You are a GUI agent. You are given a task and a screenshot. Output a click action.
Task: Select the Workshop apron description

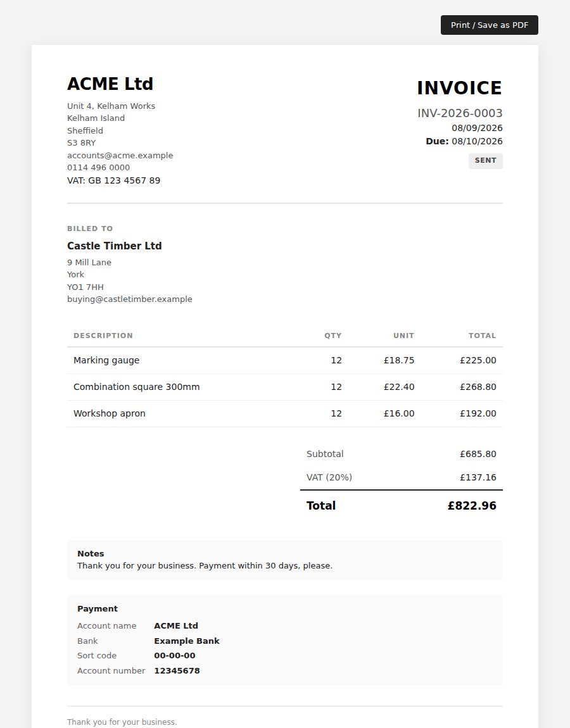109,413
